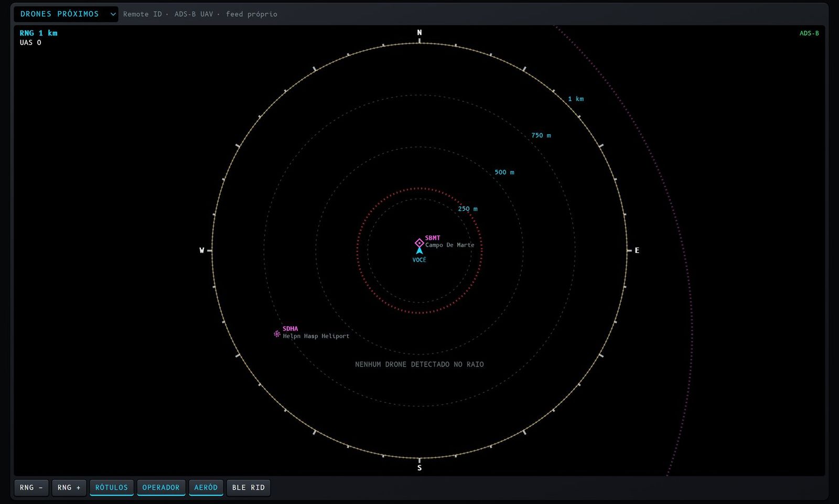Click the N compass marker
This screenshot has height=504, width=839.
[419, 33]
